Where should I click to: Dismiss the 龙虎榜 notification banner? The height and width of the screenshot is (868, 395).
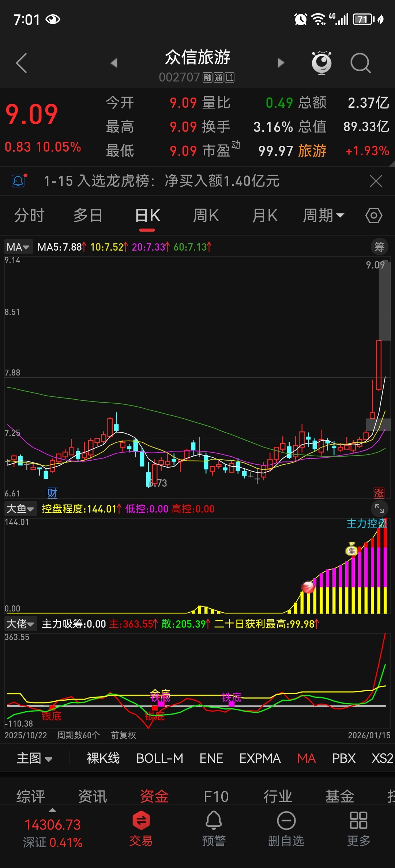coord(376,181)
